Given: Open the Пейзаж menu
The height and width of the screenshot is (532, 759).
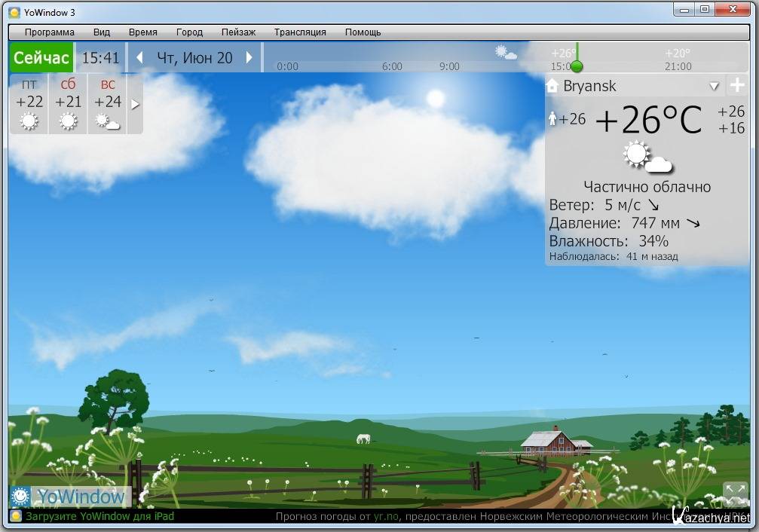Looking at the screenshot, I should point(238,32).
